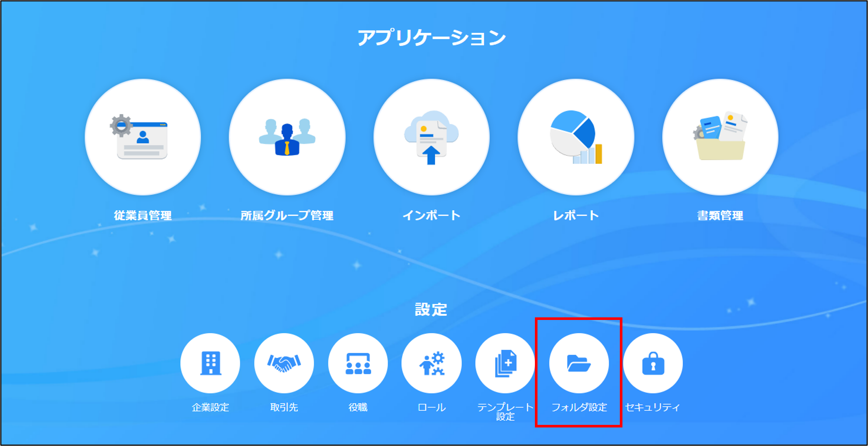Screen dimensions: 868x446
Task: Select the 取引先 handshake icon
Action: (x=284, y=363)
